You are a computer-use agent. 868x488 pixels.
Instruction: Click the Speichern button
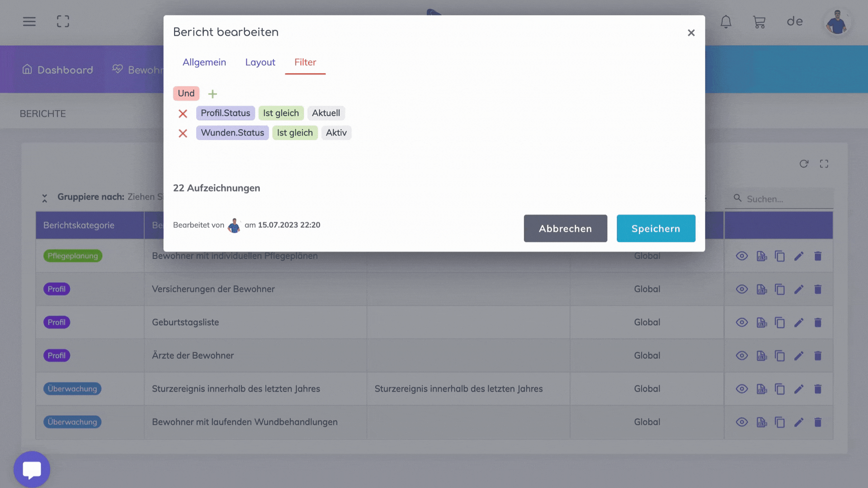656,229
